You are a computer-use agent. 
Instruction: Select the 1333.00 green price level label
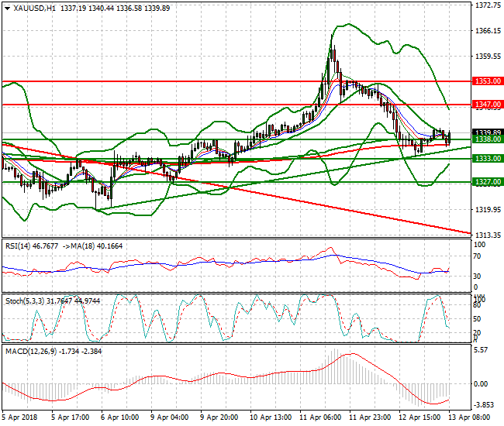tap(488, 159)
